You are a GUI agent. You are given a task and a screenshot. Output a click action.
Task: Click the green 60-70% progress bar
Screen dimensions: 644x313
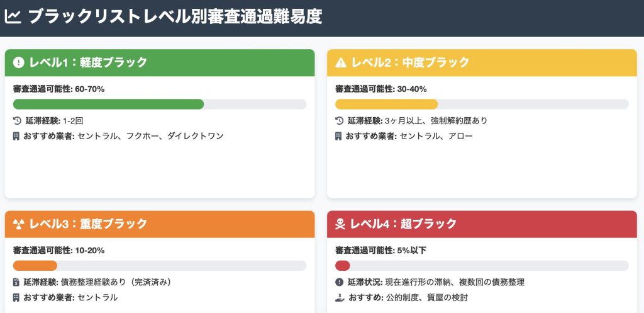[108, 105]
